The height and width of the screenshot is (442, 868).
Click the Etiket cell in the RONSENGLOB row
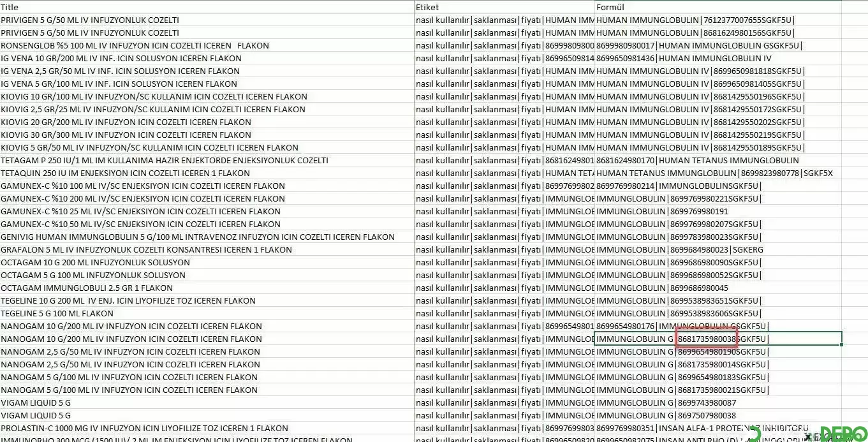[504, 45]
